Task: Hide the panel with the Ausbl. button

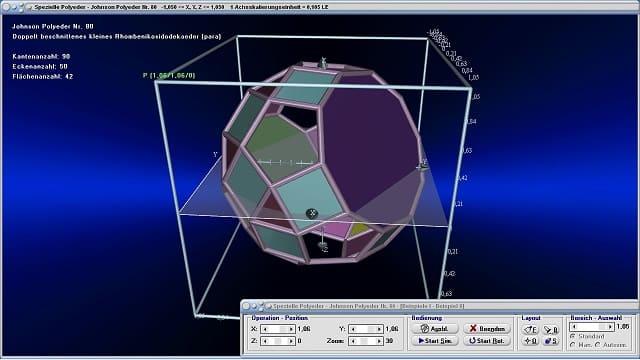Action: tap(435, 329)
